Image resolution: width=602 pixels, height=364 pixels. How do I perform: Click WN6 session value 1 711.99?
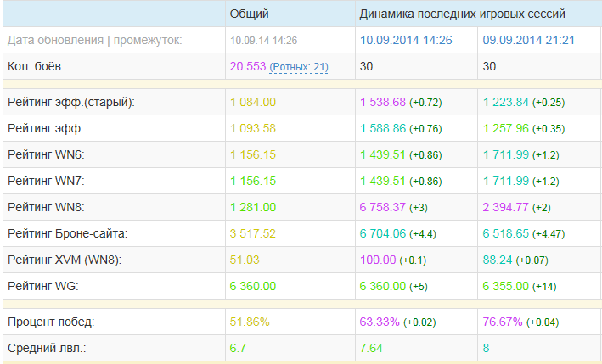tap(506, 155)
